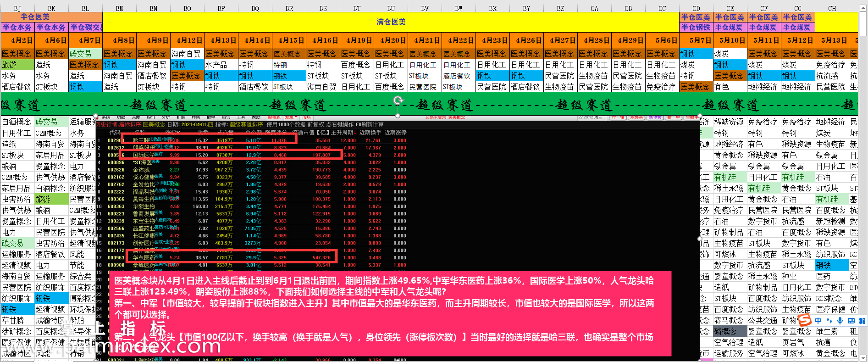The image size is (868, 362).
Task: Open the Sogou soft keyboard icon
Action: 851,321
